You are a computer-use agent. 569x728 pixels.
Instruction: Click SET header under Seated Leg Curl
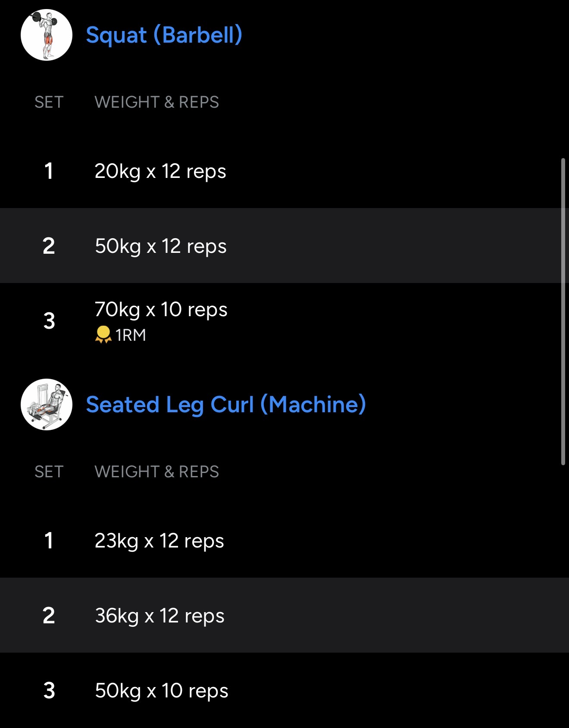click(49, 472)
